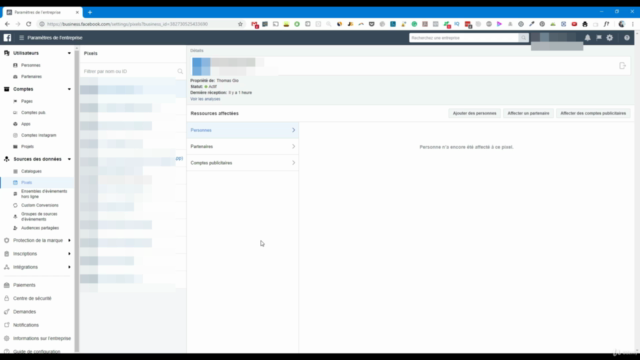Open Informations sur l'entreprise
640x360 pixels.
(x=42, y=338)
